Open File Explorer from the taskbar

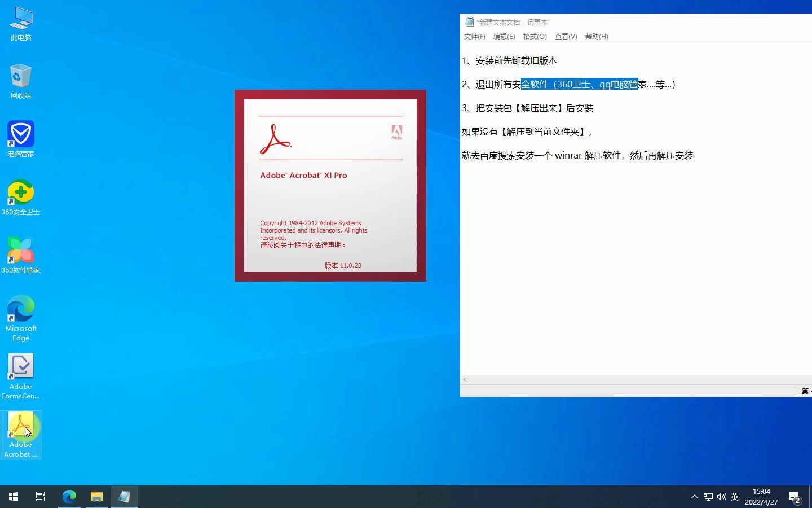[x=96, y=497]
